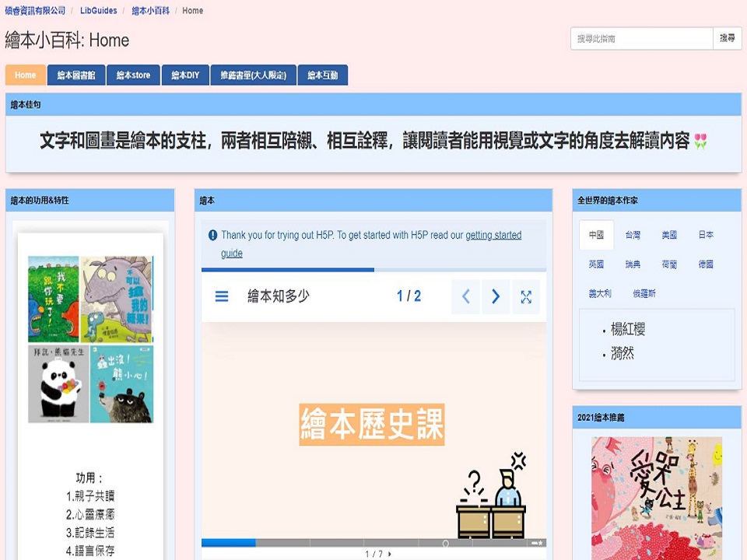Click the 'guide' link in H5P notice
Viewport: 747px width, 560px height.
(232, 254)
